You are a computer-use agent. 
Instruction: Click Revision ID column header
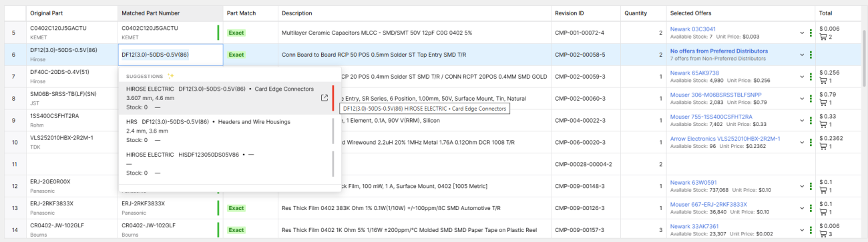(585, 13)
